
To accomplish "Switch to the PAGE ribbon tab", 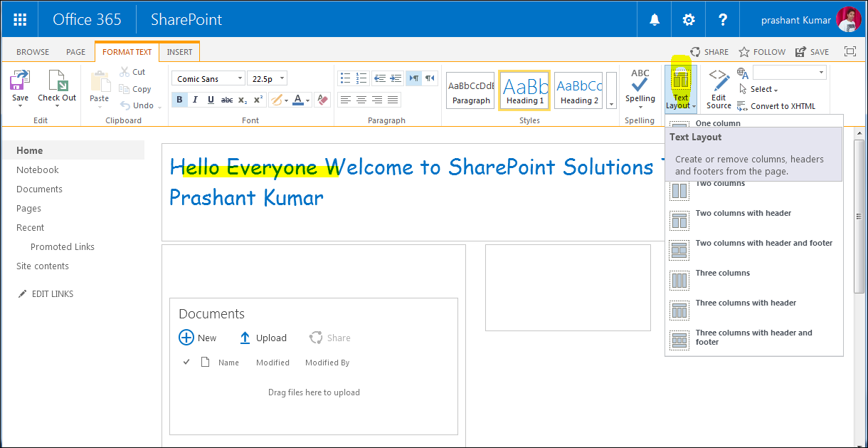I will click(75, 52).
